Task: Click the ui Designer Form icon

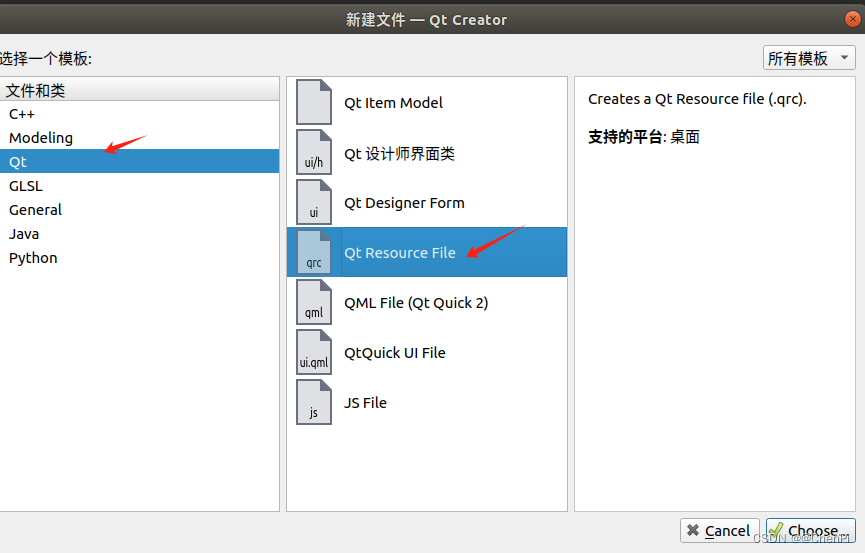Action: point(314,203)
